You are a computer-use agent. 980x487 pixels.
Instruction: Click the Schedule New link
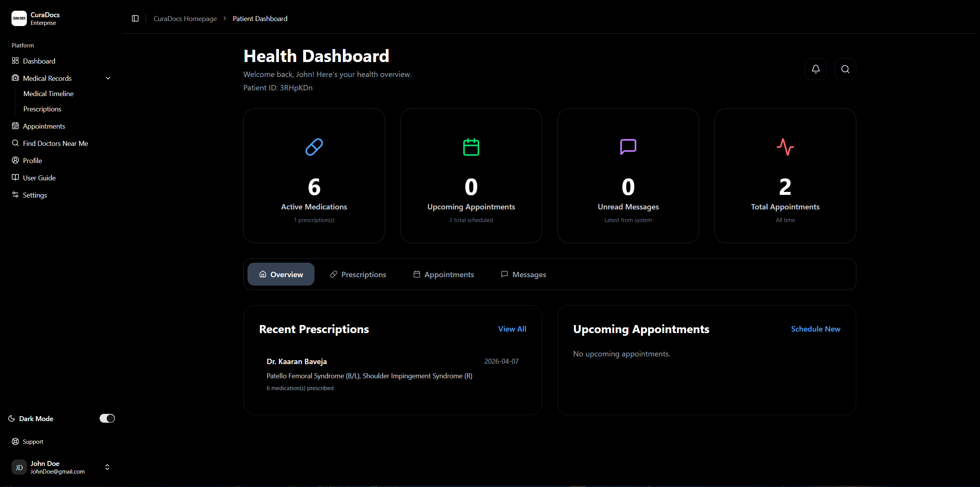pyautogui.click(x=816, y=329)
